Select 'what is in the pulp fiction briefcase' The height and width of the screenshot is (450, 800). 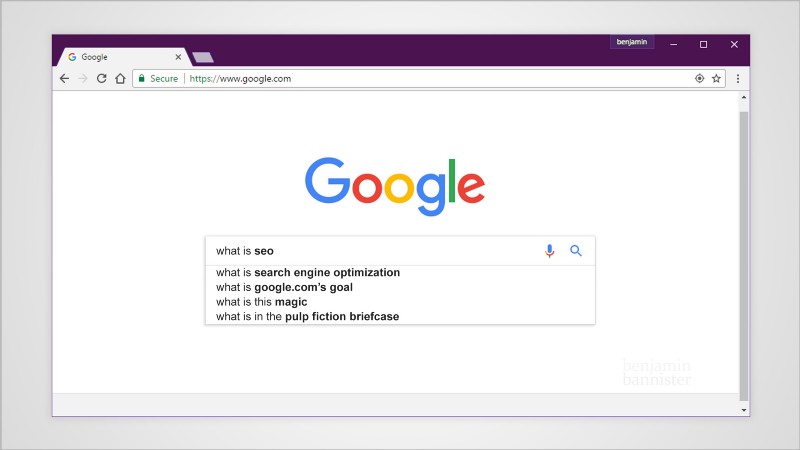[308, 317]
